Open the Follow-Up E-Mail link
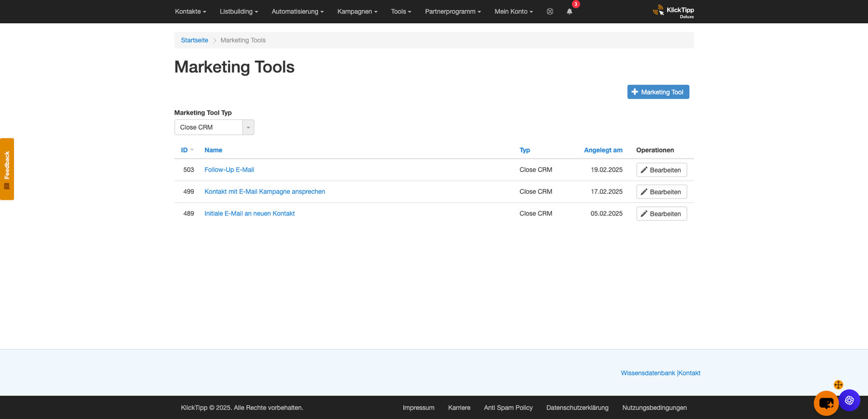Viewport: 868px width, 419px height. [229, 170]
